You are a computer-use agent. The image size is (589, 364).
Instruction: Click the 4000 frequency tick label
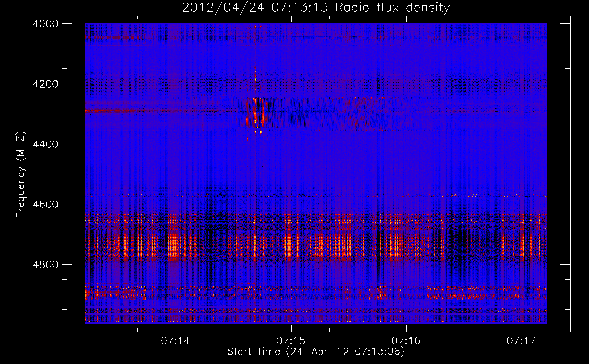[x=46, y=24]
